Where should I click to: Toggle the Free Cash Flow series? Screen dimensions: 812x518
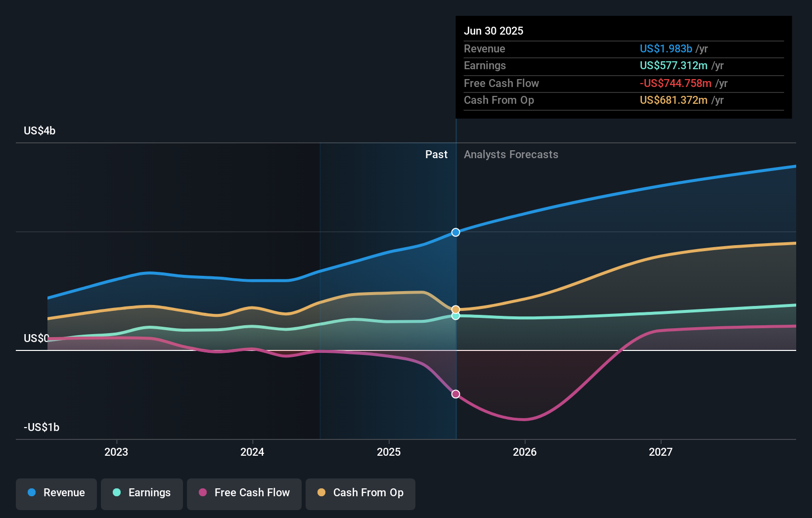244,494
